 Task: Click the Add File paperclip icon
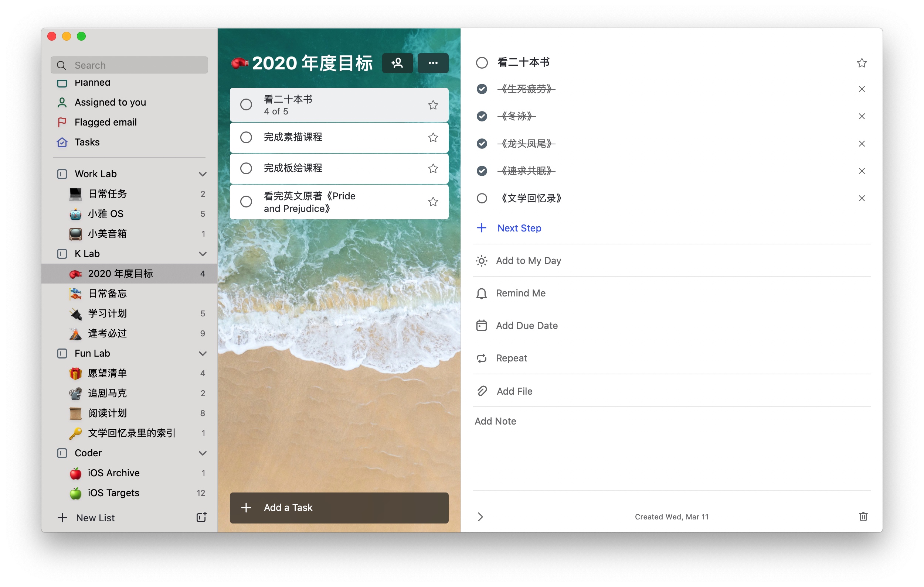point(482,391)
